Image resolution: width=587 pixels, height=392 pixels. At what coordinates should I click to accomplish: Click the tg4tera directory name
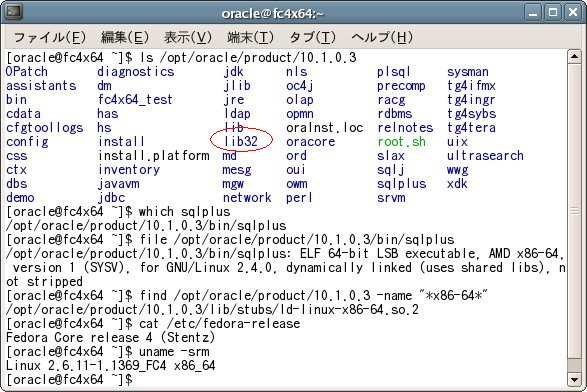point(471,128)
